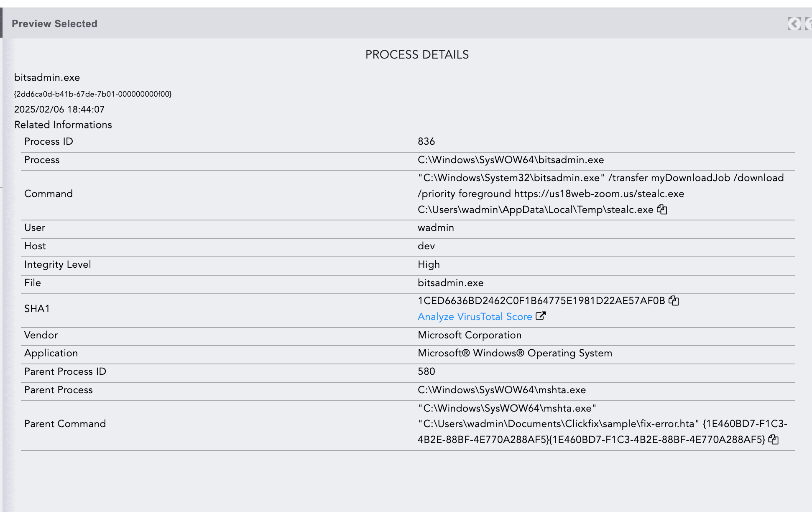
Task: Click external link icon beside VirusTotal Score
Action: [x=541, y=316]
